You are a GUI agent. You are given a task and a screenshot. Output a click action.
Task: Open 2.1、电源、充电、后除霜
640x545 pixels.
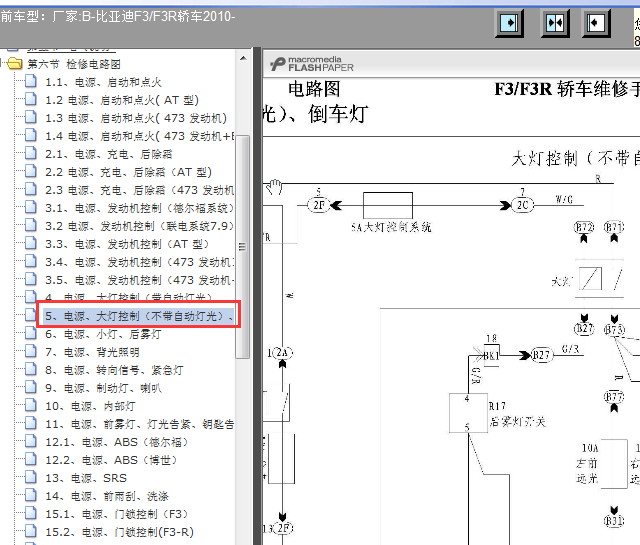click(x=109, y=154)
